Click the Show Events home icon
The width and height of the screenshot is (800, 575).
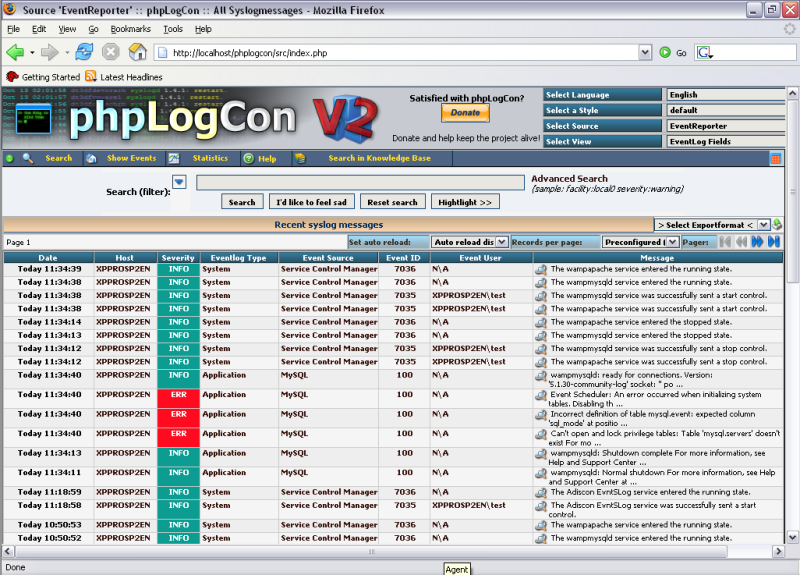(x=91, y=159)
